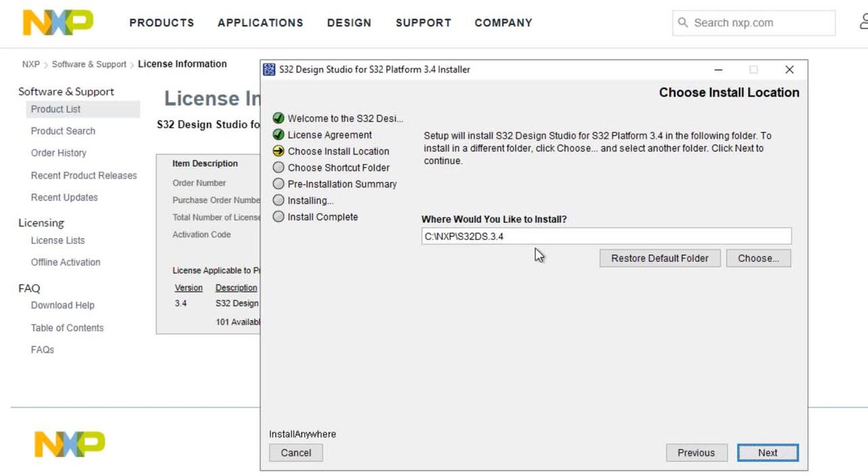The height and width of the screenshot is (476, 868).
Task: Open Product List in the sidebar
Action: point(56,109)
